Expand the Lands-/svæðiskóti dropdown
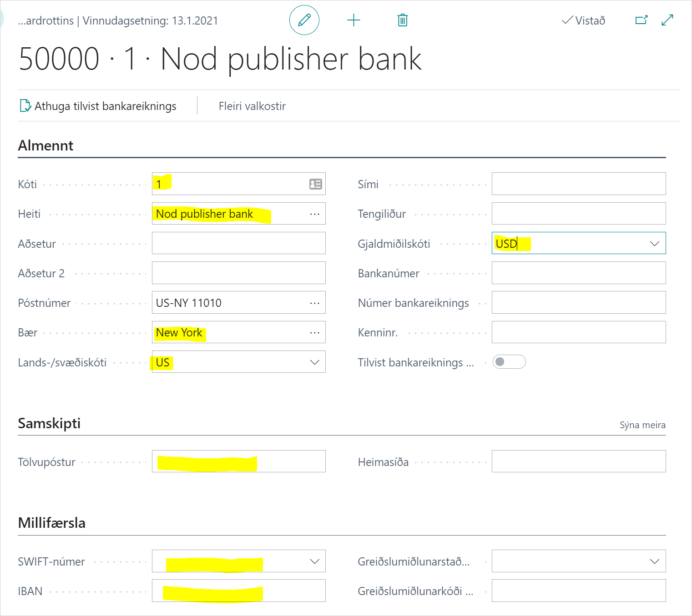The height and width of the screenshot is (616, 692). tap(314, 362)
